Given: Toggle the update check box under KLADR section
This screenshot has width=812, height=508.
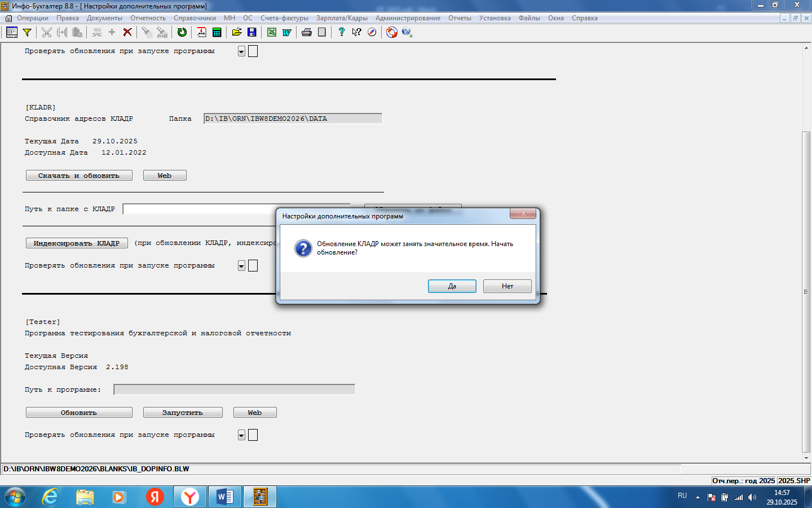Looking at the screenshot, I should click(x=253, y=265).
